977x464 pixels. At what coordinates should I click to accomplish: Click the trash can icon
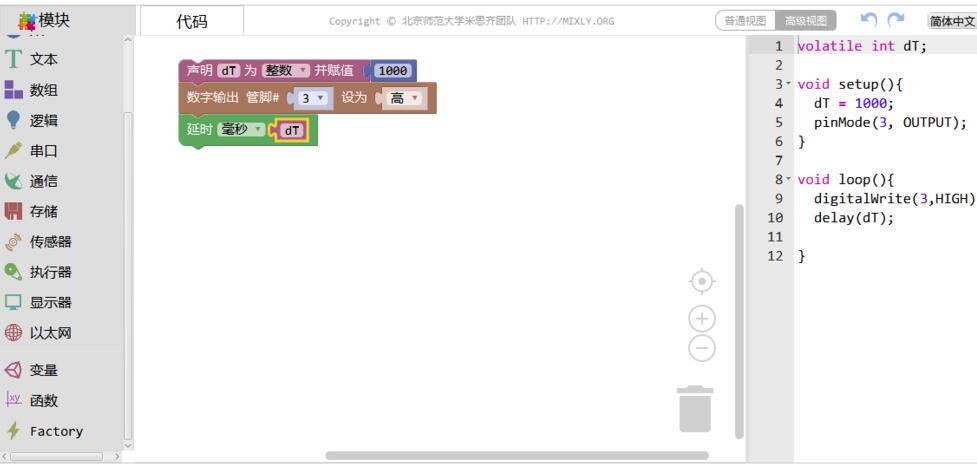tap(695, 409)
